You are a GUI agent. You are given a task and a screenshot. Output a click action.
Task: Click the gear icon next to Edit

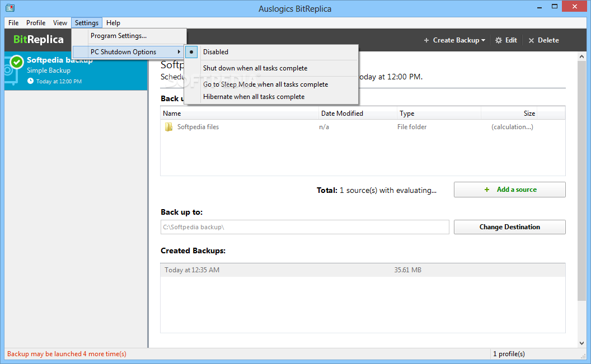point(499,40)
